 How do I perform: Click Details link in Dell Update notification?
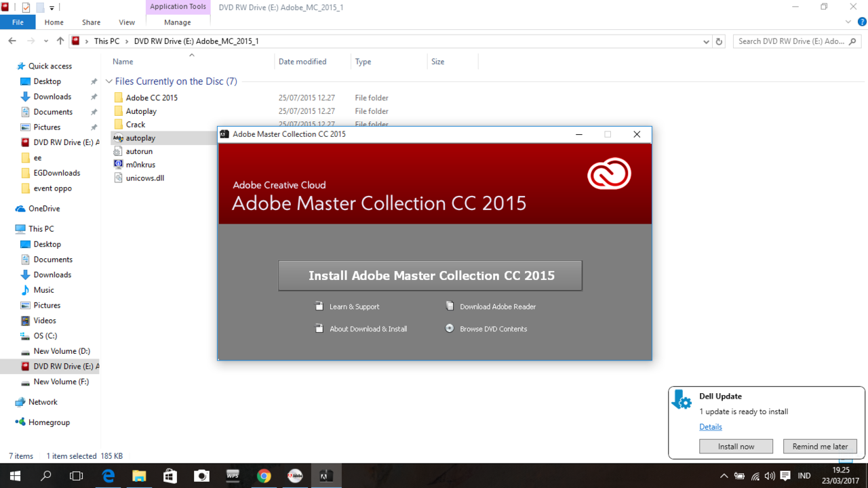point(711,427)
